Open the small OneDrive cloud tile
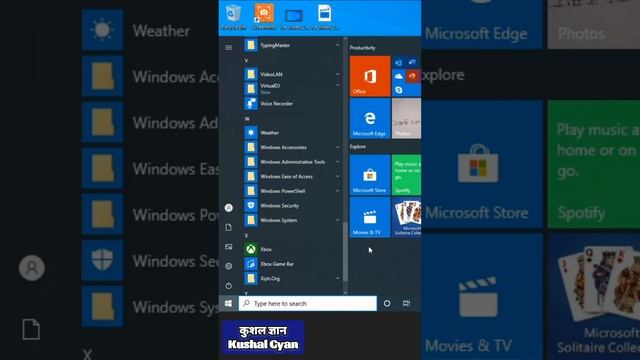640x360 pixels. point(399,76)
